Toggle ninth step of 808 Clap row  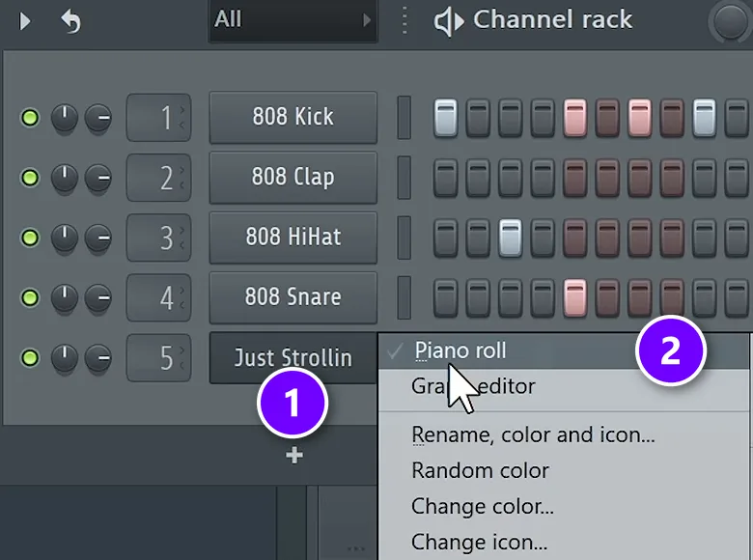(705, 179)
